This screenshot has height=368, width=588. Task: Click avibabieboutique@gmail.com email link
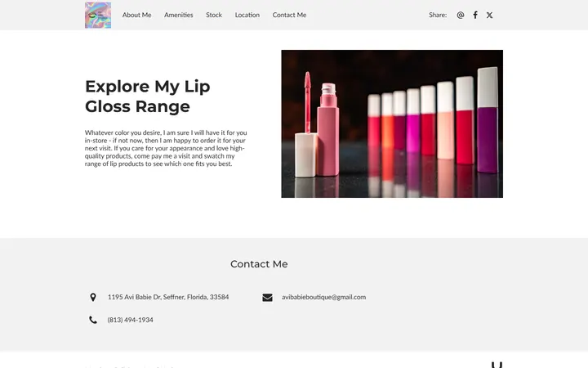pos(324,297)
